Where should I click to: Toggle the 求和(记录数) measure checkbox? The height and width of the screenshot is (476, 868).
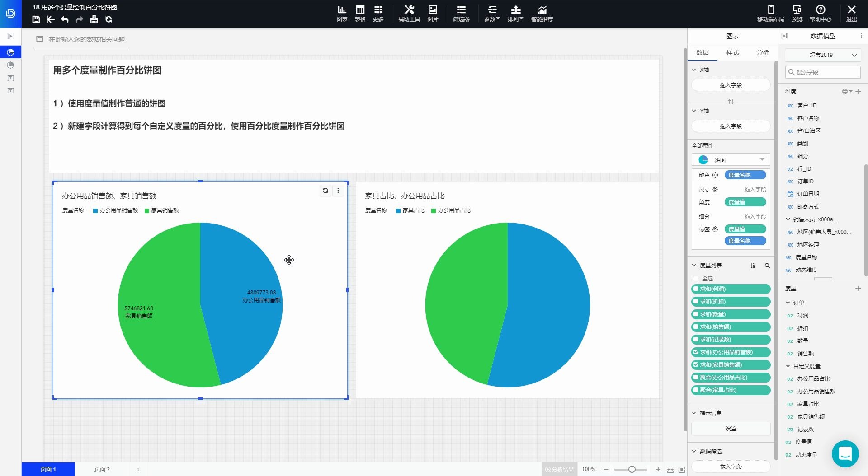696,340
